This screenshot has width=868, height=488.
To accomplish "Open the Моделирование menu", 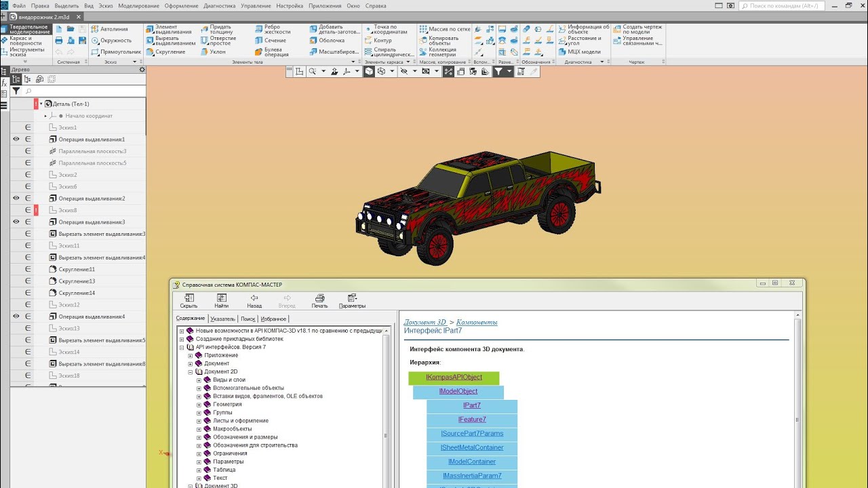I will pyautogui.click(x=138, y=5).
